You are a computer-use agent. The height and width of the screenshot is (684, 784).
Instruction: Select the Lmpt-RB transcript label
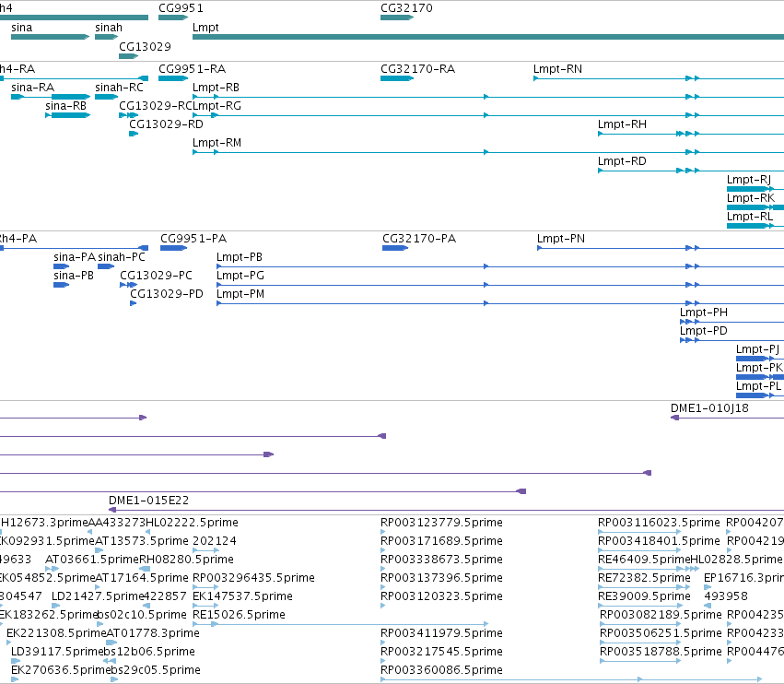(x=216, y=87)
